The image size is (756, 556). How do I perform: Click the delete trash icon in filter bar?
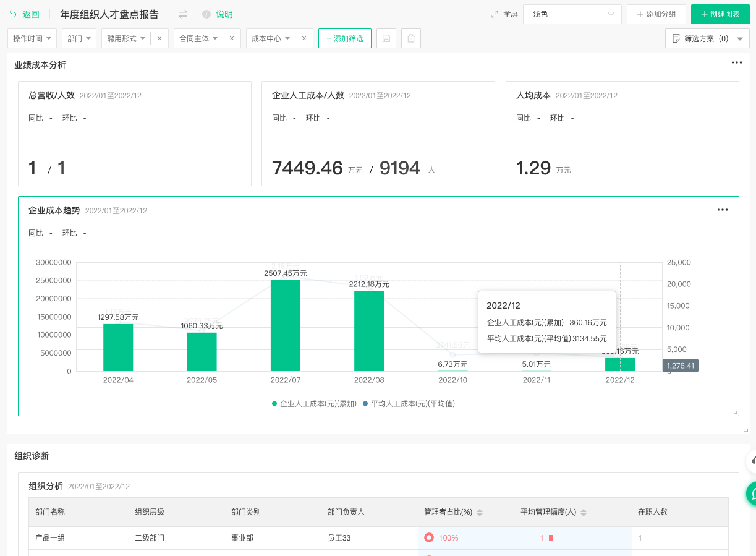pyautogui.click(x=411, y=38)
